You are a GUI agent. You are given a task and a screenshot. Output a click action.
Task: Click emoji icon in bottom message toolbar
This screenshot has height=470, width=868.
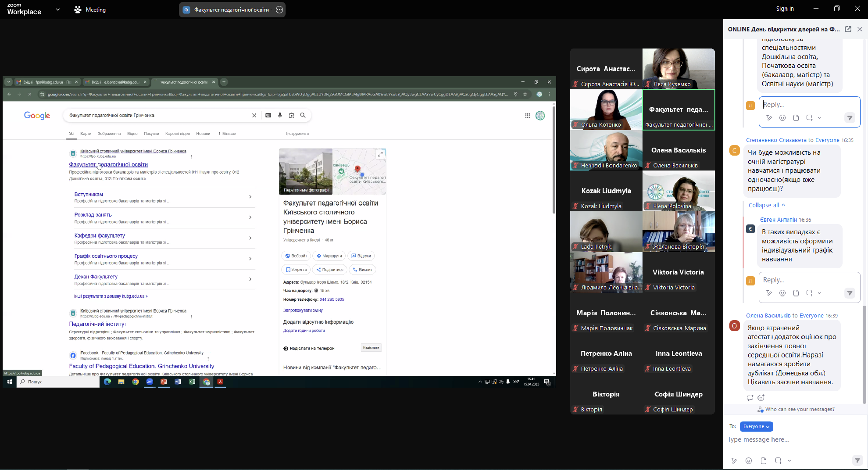point(749,461)
